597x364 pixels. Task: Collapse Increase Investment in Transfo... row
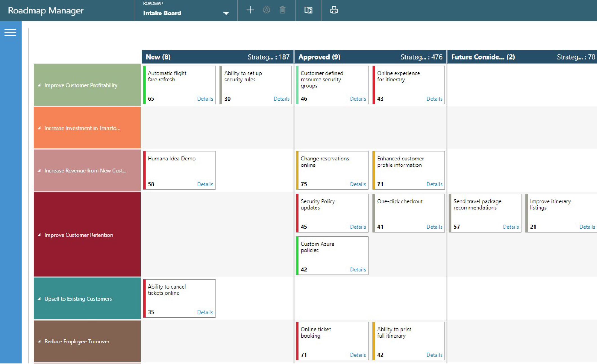39,128
